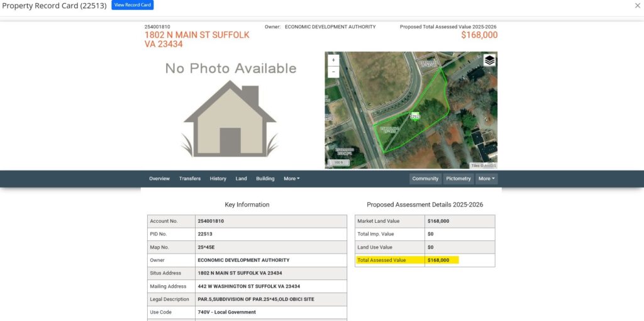This screenshot has height=321, width=644.
Task: Expand the left More dropdown menu
Action: coord(291,179)
